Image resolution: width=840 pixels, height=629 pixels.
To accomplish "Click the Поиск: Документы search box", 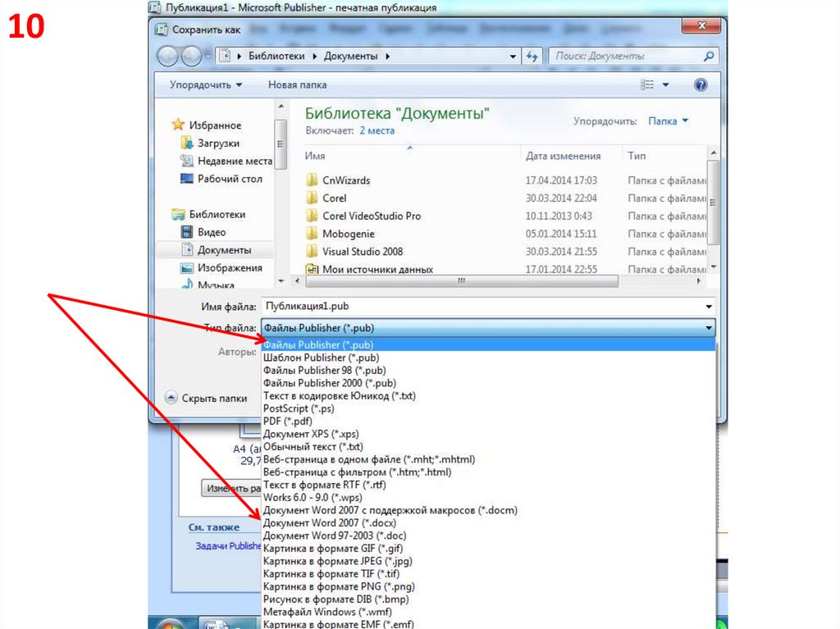I will [628, 57].
